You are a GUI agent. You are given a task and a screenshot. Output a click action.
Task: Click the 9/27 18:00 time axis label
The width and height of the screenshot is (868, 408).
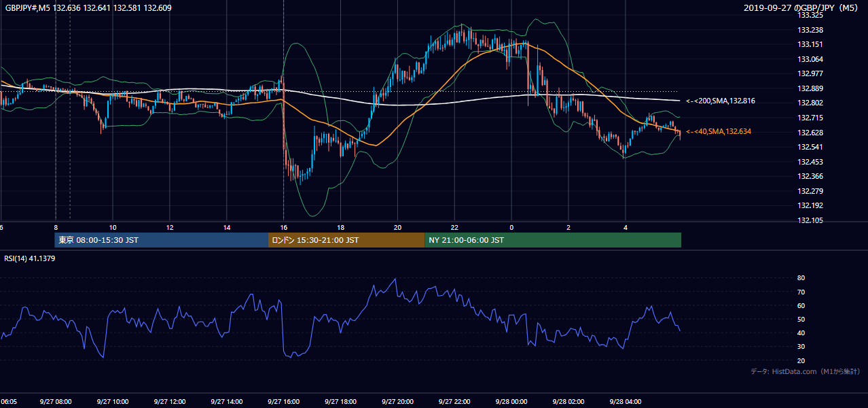pyautogui.click(x=340, y=402)
